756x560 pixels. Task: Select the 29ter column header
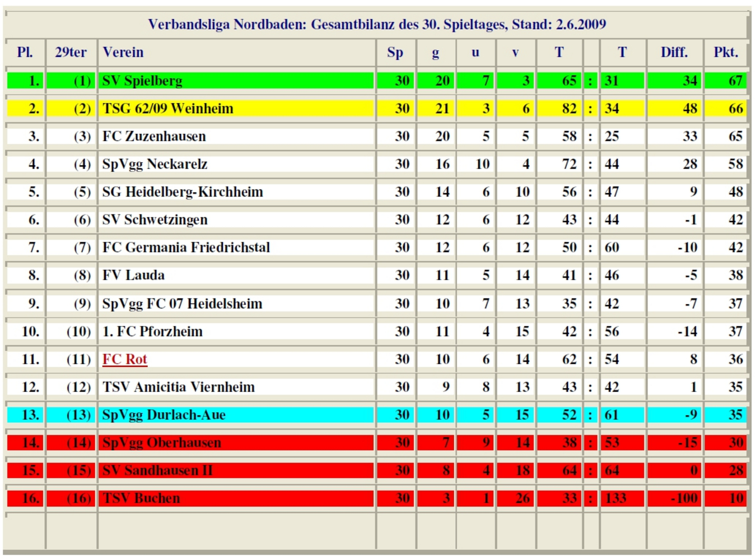[x=71, y=52]
